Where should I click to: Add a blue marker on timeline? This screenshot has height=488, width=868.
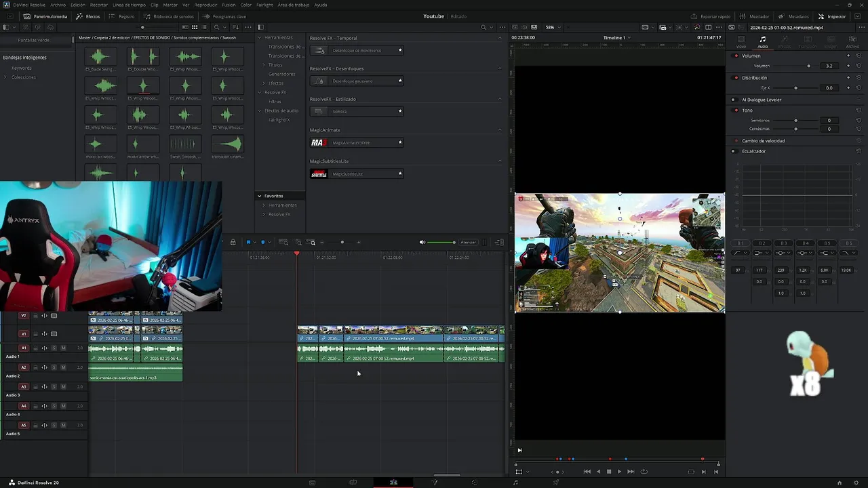tap(262, 242)
